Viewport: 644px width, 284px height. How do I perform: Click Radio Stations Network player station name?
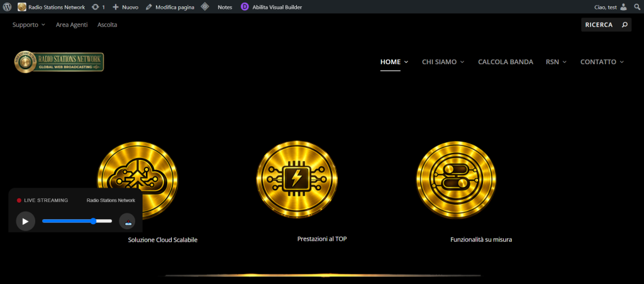[x=111, y=201]
